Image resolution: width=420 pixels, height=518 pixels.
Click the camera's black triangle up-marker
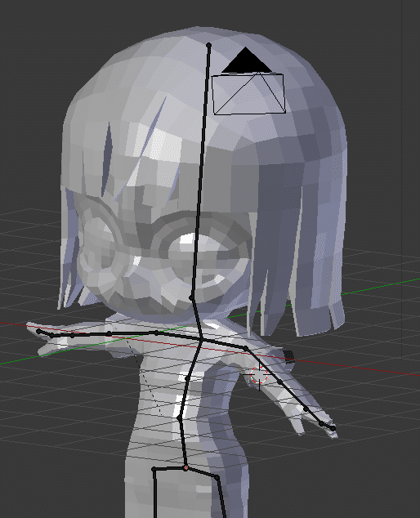[246, 60]
